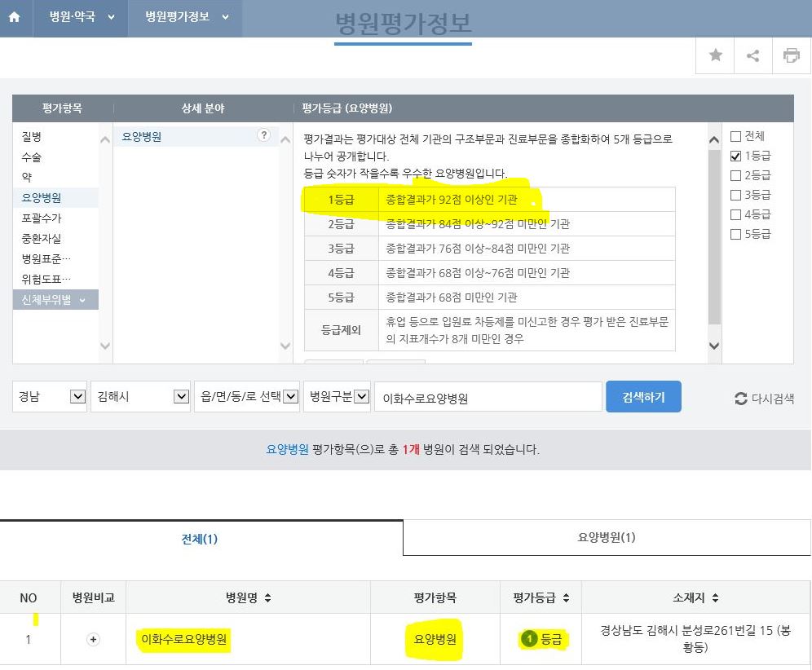The height and width of the screenshot is (670, 812).
Task: Open the 이화수로요양병원 hospital link
Action: 183,640
